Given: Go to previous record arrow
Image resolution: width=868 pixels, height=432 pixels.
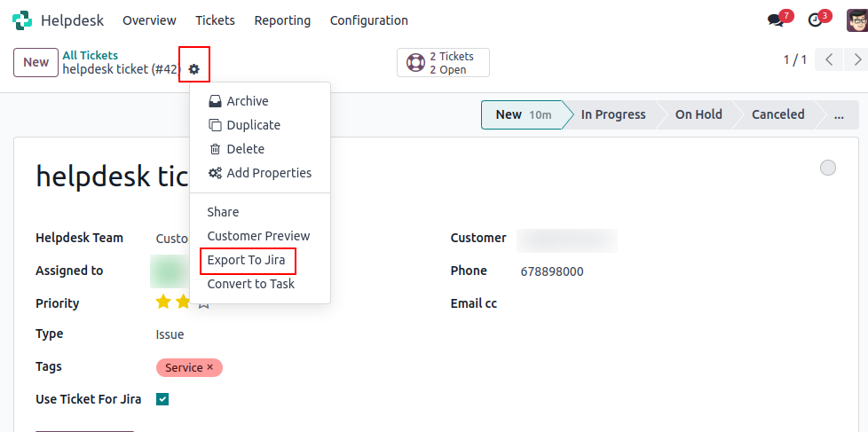Looking at the screenshot, I should [x=829, y=59].
